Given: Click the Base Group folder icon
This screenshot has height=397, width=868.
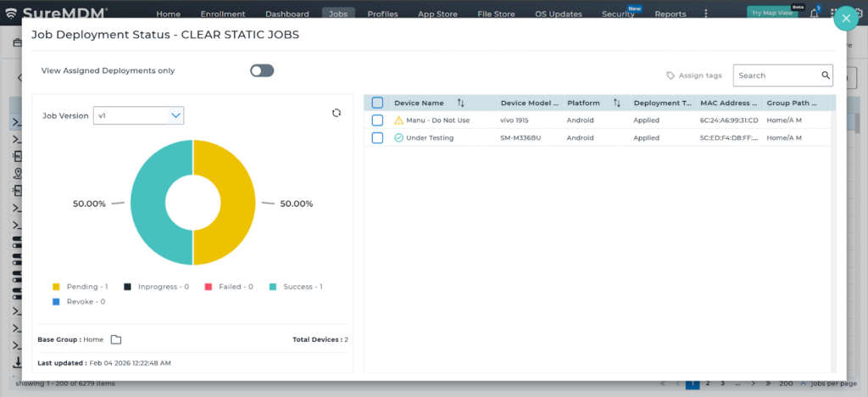Looking at the screenshot, I should pos(116,339).
